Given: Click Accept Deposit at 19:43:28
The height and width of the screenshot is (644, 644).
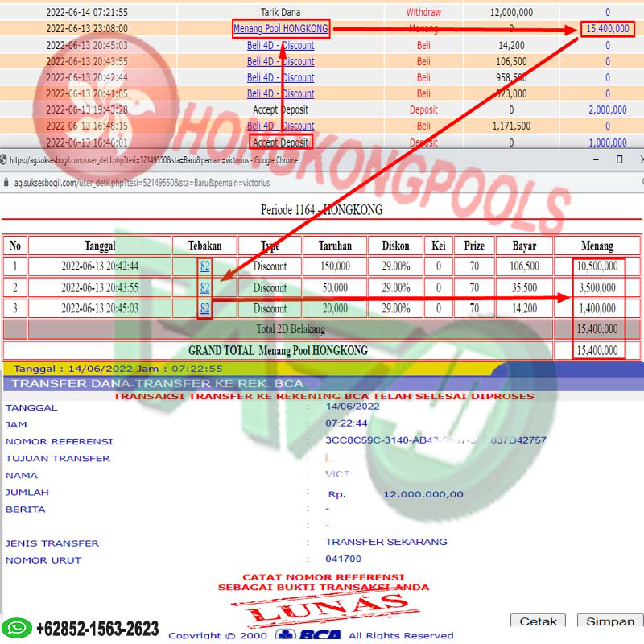Looking at the screenshot, I should [x=280, y=110].
